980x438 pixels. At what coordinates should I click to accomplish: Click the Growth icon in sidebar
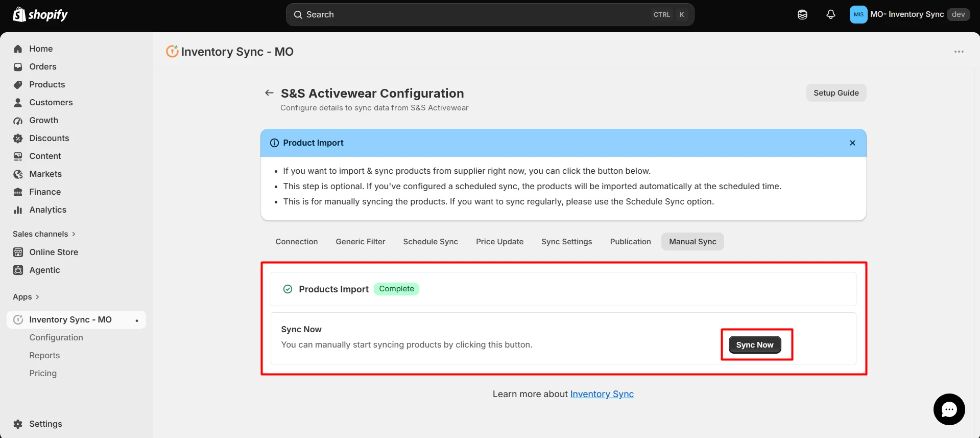18,121
